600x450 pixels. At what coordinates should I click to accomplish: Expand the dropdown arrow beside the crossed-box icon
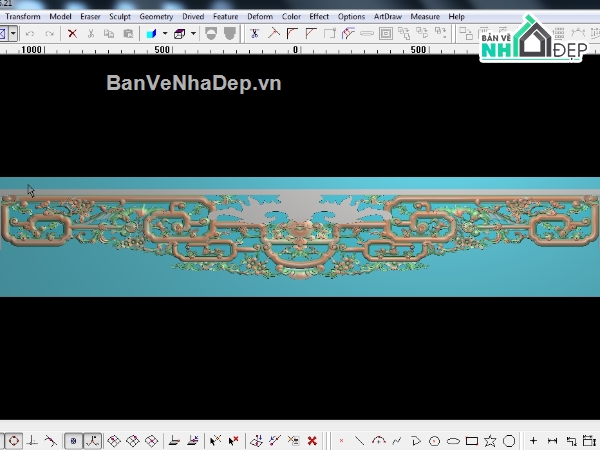click(x=13, y=34)
